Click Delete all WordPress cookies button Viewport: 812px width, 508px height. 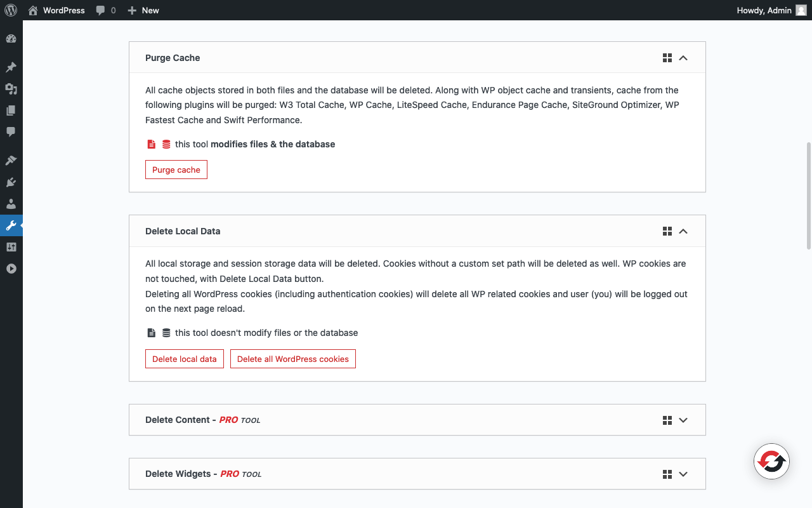[293, 359]
